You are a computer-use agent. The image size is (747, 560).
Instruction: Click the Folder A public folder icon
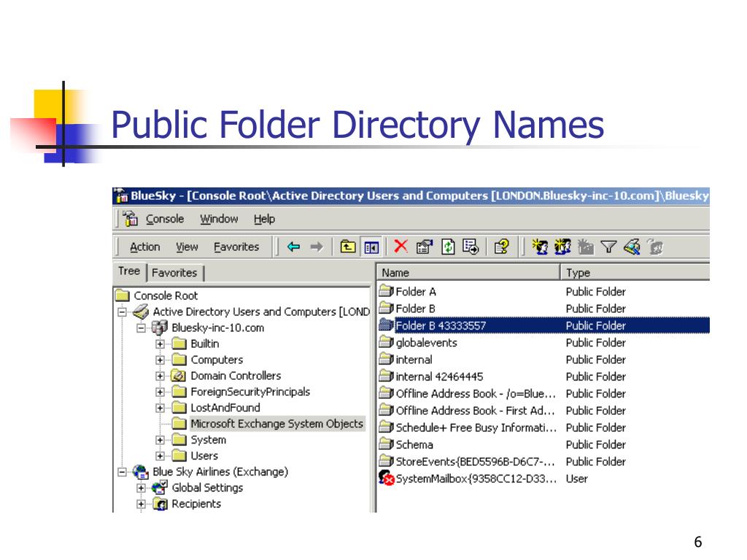tap(387, 291)
